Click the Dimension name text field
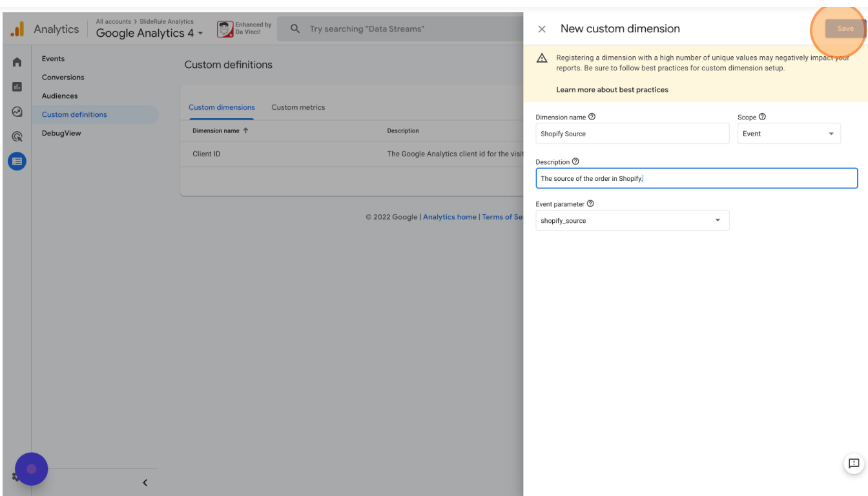This screenshot has width=868, height=496. point(632,134)
